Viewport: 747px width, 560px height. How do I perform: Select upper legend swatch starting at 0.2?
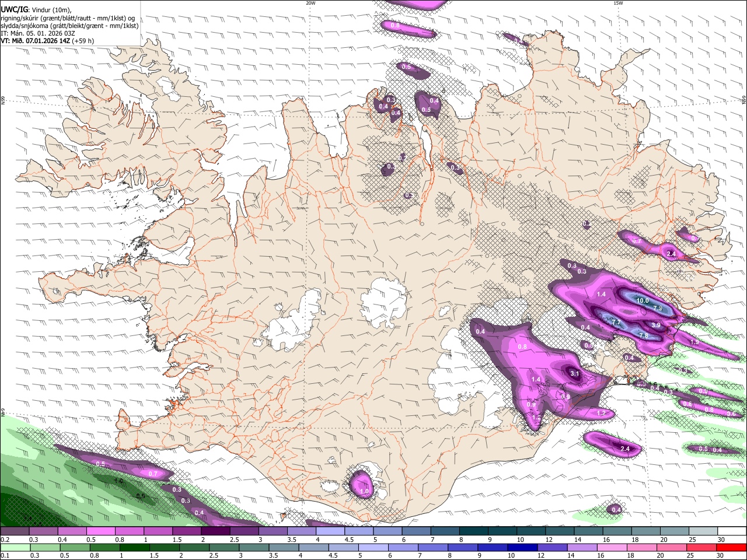tap(15, 531)
